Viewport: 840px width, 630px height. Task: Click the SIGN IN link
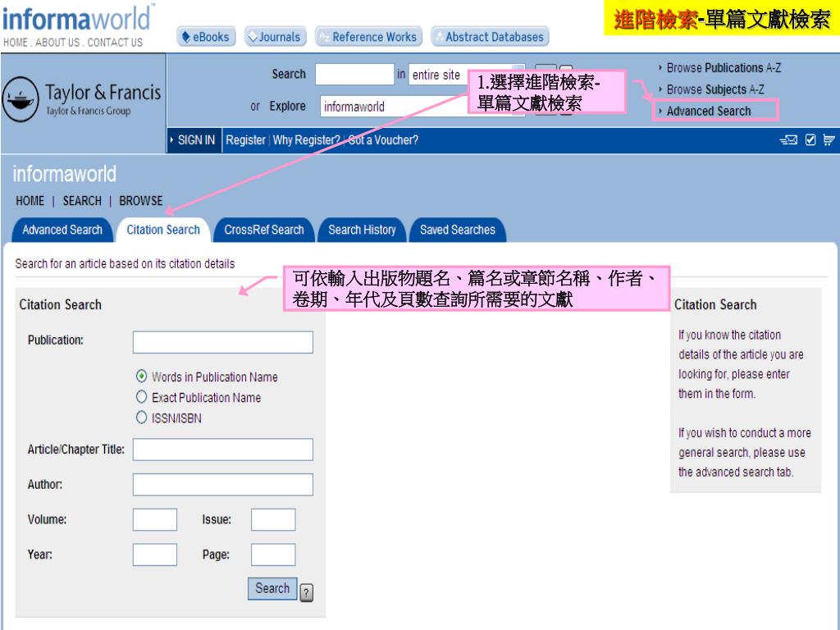pos(195,140)
